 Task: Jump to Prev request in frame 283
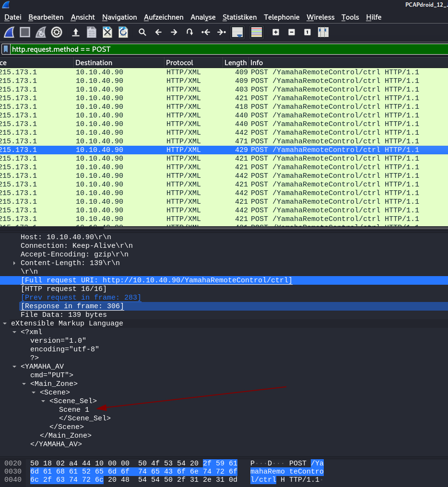(x=81, y=298)
